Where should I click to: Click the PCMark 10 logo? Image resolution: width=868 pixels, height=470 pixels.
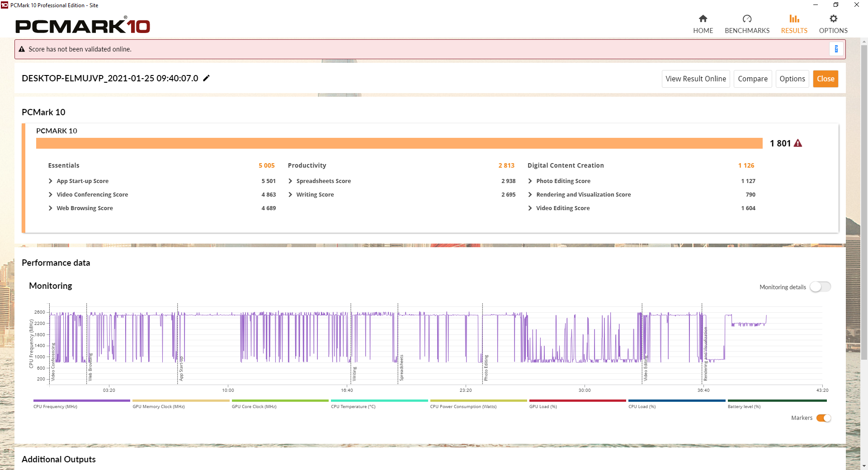pyautogui.click(x=83, y=25)
